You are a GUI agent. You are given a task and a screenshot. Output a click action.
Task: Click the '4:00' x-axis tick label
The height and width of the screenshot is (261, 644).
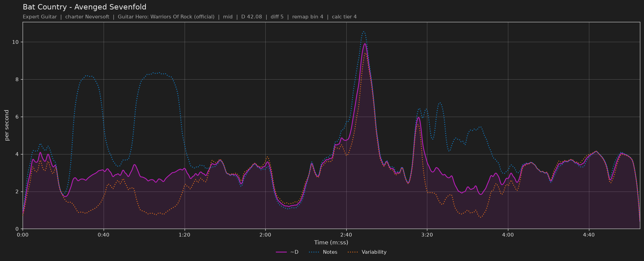point(508,235)
